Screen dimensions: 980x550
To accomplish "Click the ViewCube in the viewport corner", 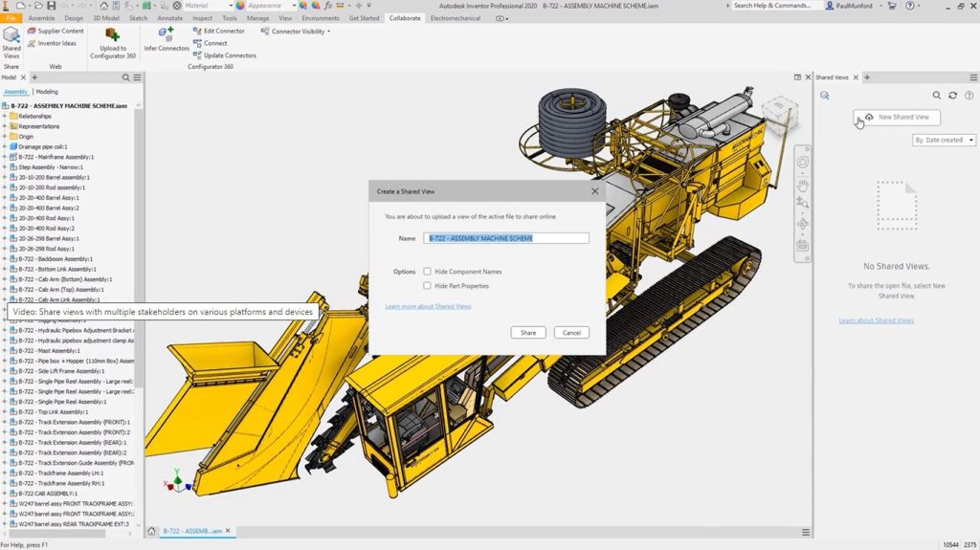I will click(x=779, y=115).
